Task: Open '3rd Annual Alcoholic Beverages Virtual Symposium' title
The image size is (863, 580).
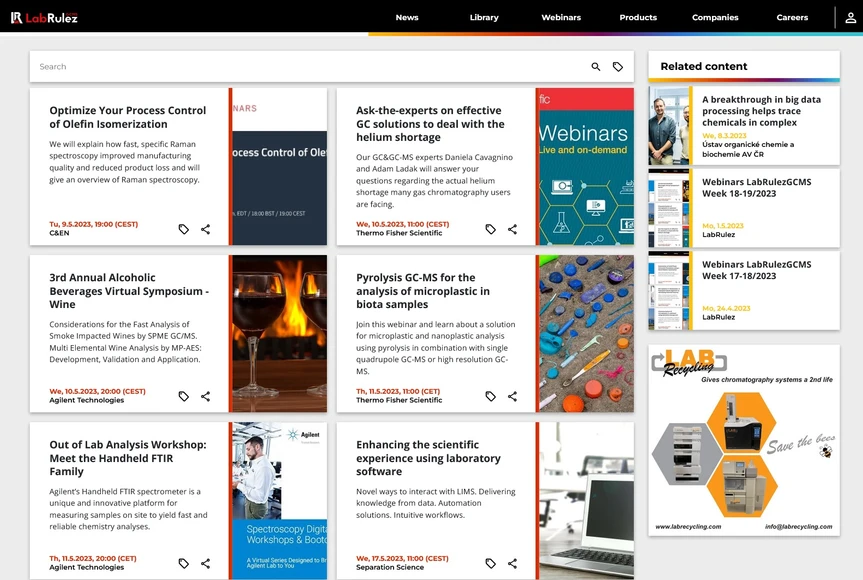Action: [x=129, y=291]
